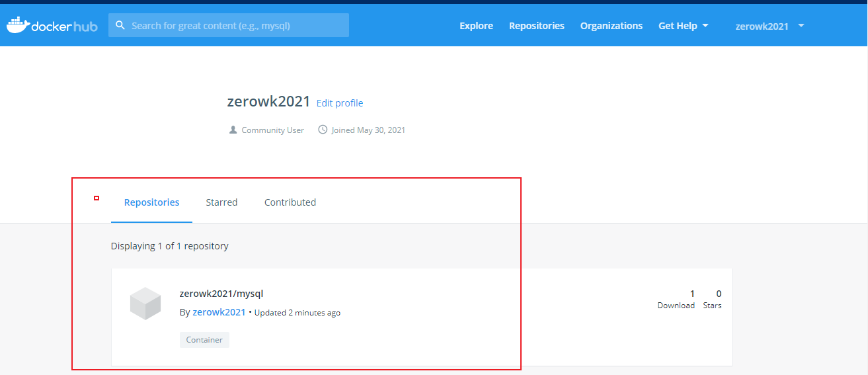Viewport: 868px width, 375px height.
Task: Click 'Joined May 30, 2021' text
Action: (x=368, y=130)
